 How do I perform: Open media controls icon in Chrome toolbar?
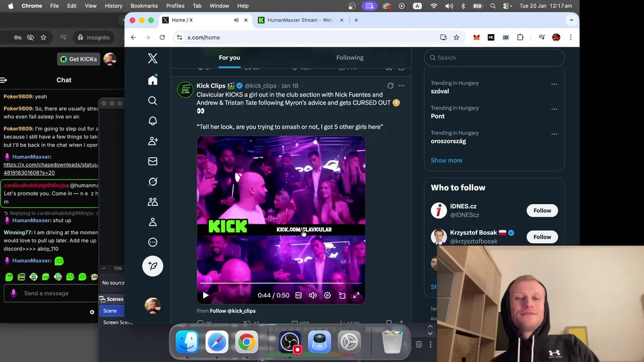541,37
